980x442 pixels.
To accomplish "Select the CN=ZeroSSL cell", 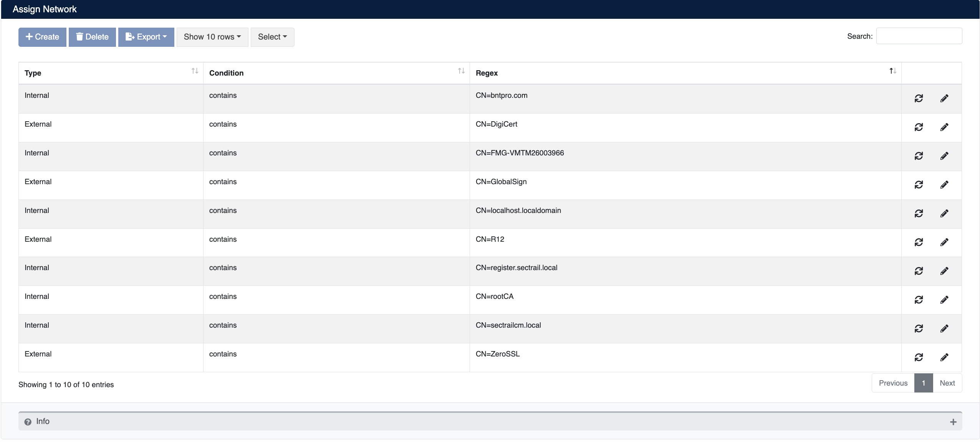I will click(x=685, y=358).
